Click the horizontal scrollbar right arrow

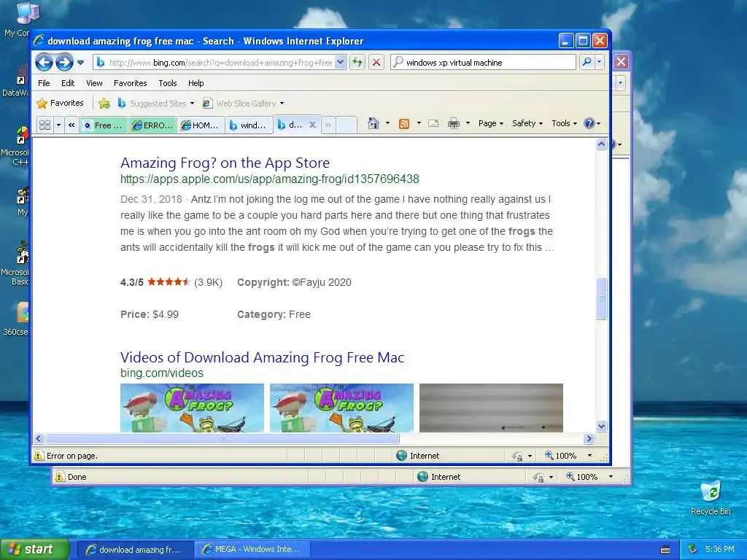coord(589,438)
